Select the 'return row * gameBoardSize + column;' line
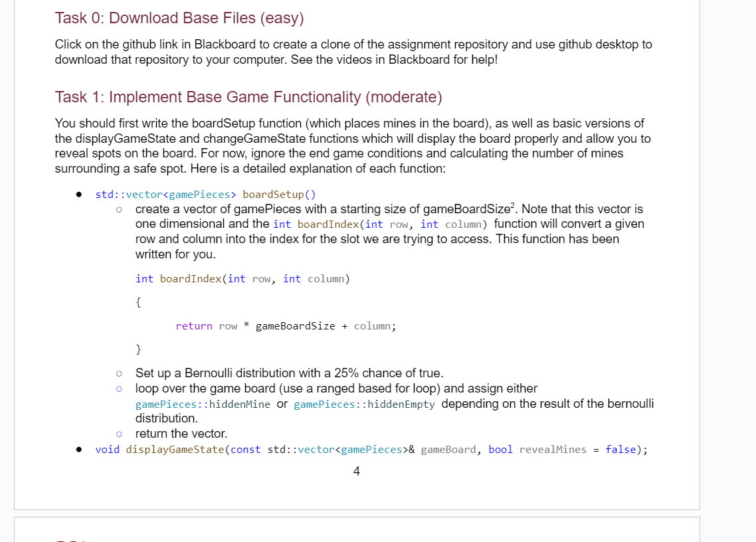 pyautogui.click(x=286, y=325)
